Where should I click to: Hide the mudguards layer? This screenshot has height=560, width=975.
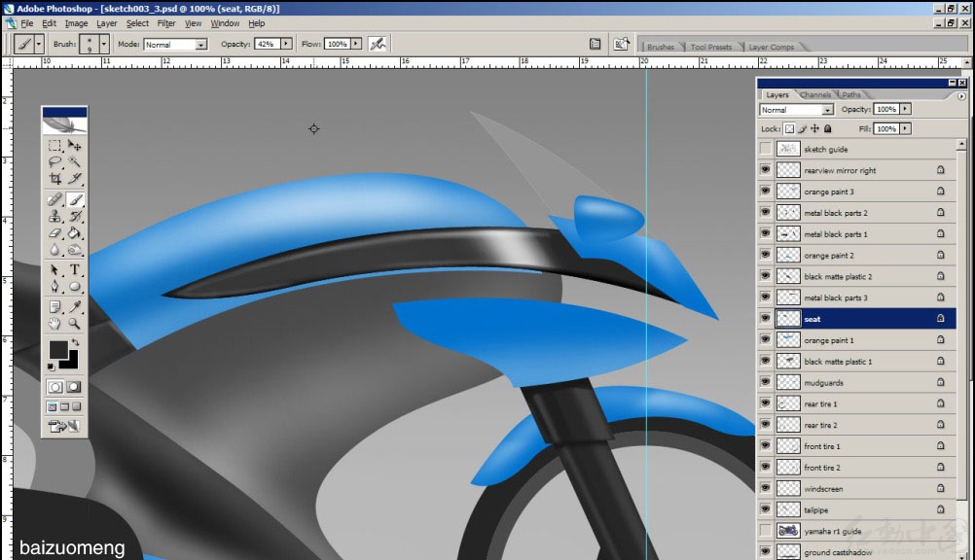coord(766,382)
